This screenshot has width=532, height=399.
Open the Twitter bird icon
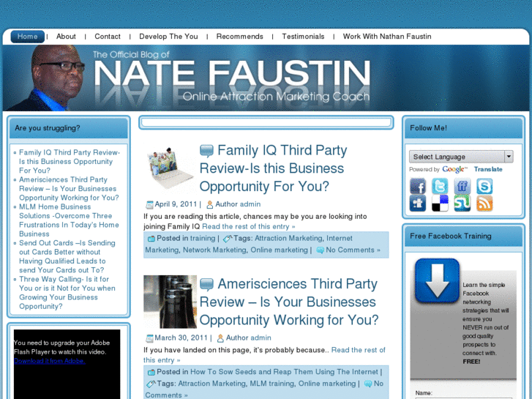point(440,186)
